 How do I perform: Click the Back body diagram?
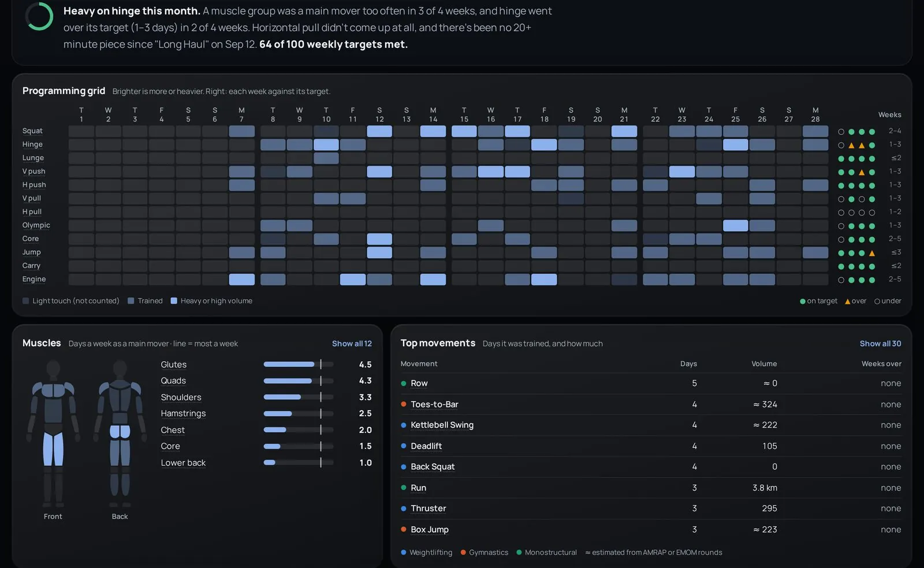coord(120,433)
